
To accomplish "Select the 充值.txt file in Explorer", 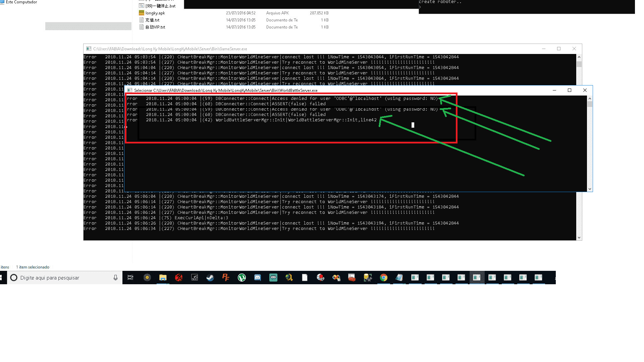I will click(152, 20).
